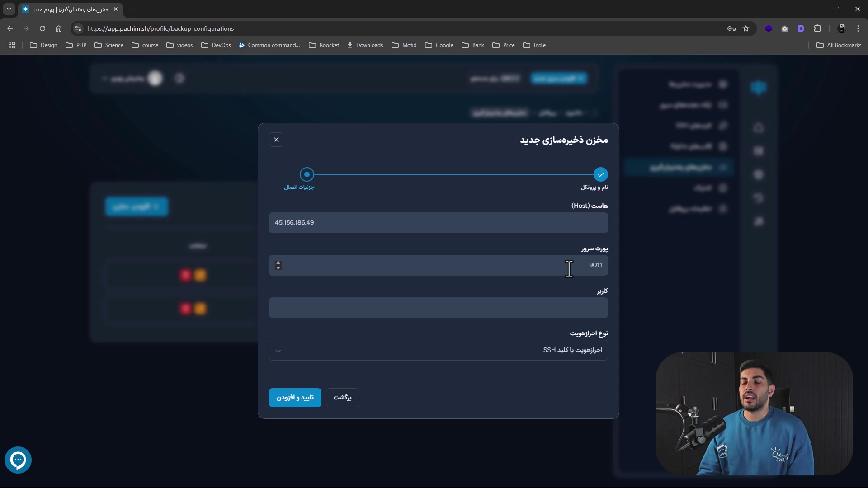
Task: Click the password manager key icon
Action: pos(731,28)
